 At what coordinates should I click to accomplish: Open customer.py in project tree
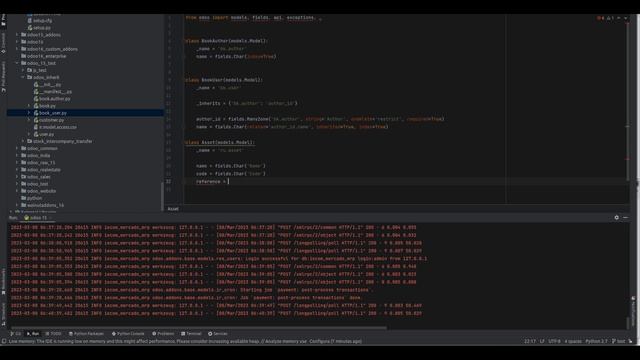click(51, 120)
